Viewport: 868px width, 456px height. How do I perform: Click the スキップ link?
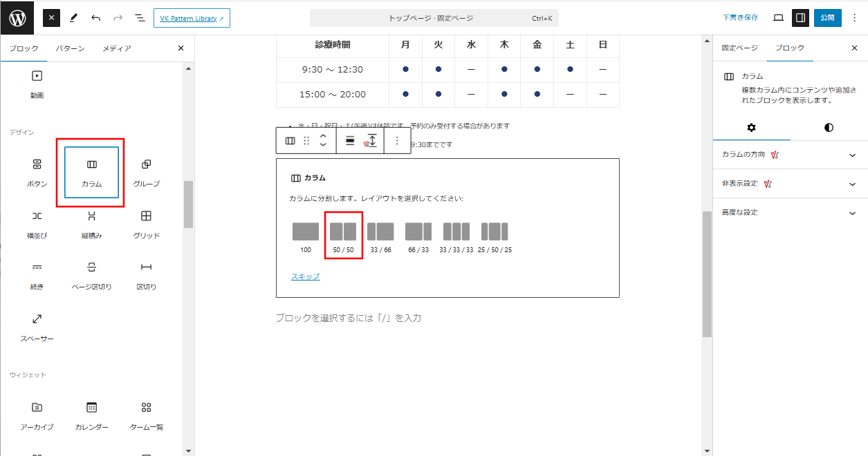[x=305, y=276]
